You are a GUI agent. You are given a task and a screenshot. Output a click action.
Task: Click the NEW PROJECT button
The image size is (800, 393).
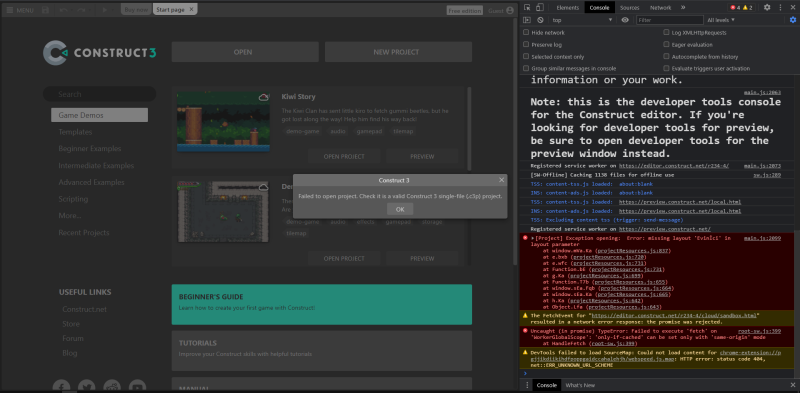[x=398, y=52]
